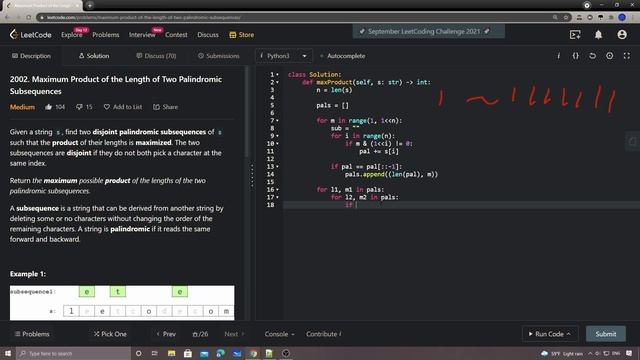Screen dimensions: 640x360
Task: Open a new browser tab
Action: pos(90,5)
